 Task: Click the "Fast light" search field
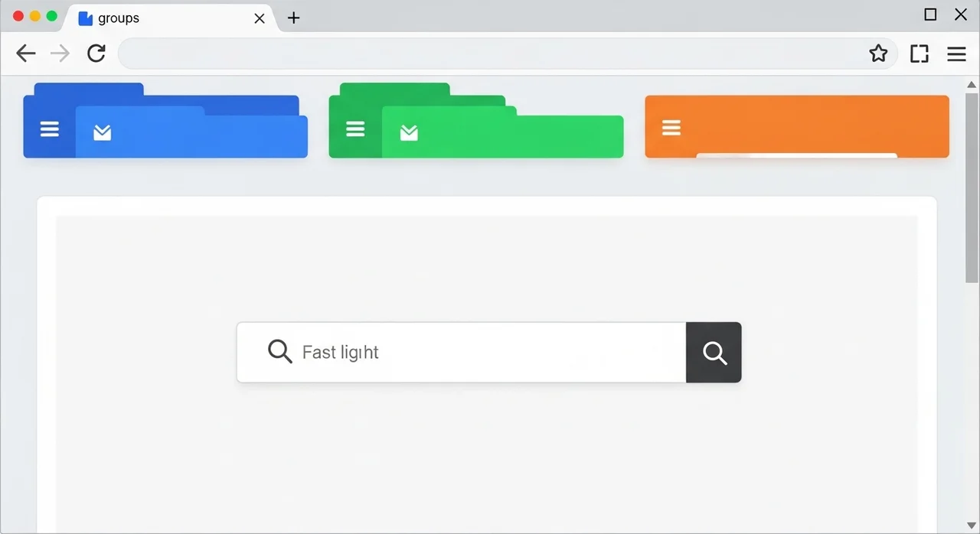tap(475, 353)
